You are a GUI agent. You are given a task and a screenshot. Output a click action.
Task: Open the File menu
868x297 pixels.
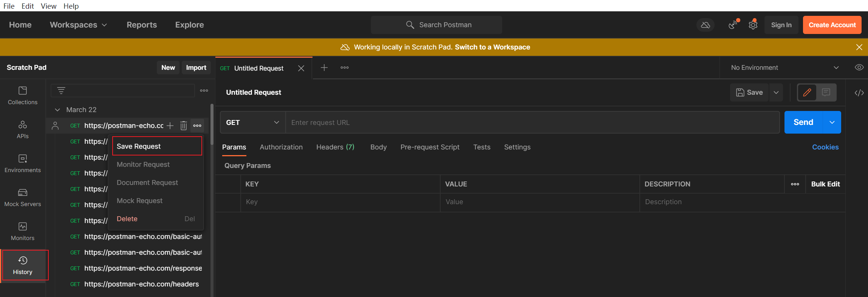tap(9, 6)
